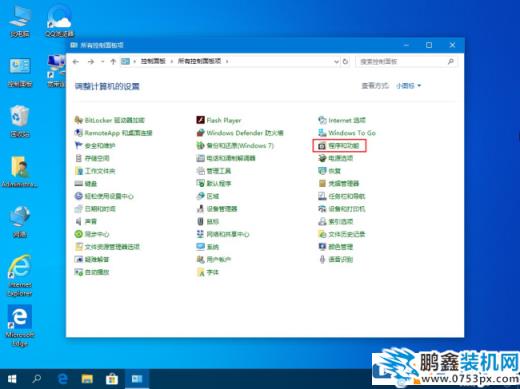Image resolution: width=520 pixels, height=389 pixels.
Task: Click 电话和调制解调器 link
Action: pyautogui.click(x=231, y=158)
